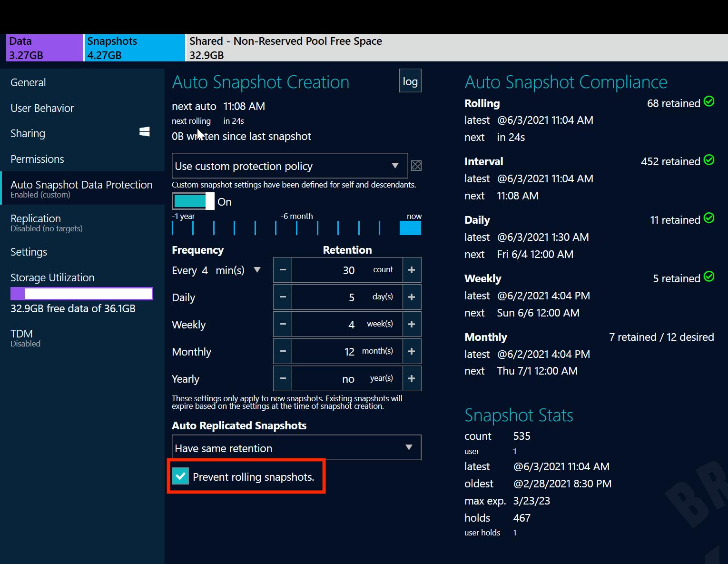Select the TDM sidebar item

pyautogui.click(x=22, y=337)
